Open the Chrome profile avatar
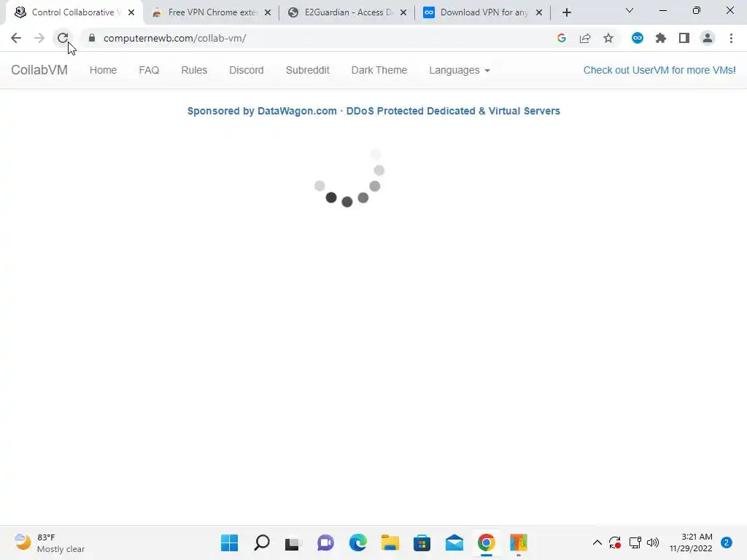The height and width of the screenshot is (560, 747). tap(708, 38)
